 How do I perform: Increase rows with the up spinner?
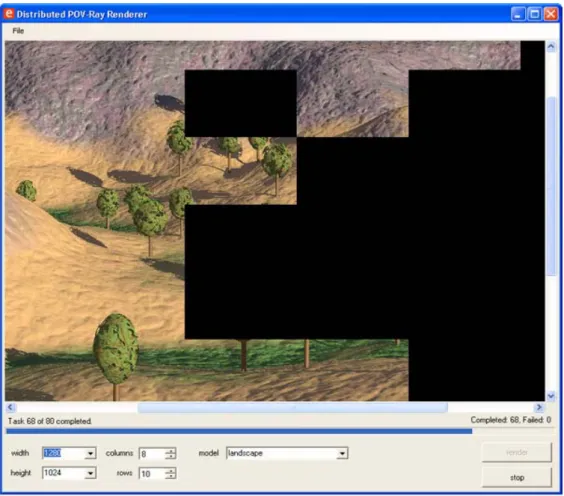click(171, 471)
